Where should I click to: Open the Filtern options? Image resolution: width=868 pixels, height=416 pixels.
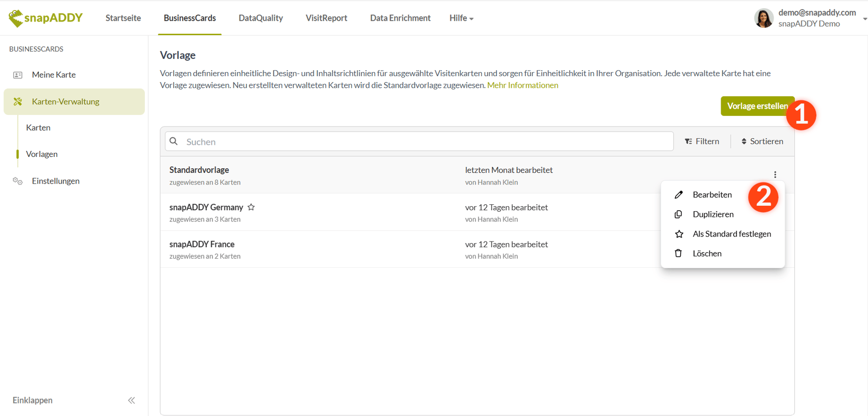point(702,142)
